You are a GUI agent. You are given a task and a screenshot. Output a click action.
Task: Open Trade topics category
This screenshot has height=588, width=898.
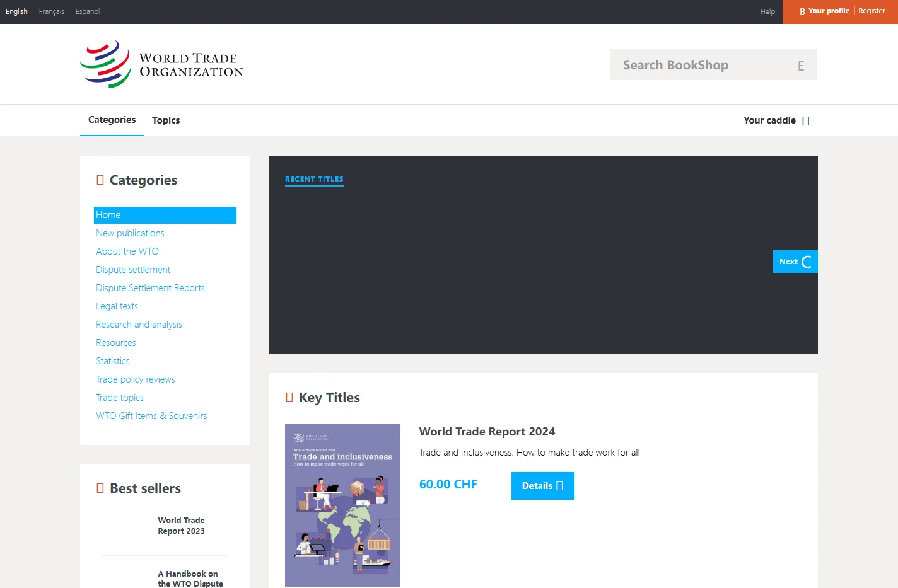[x=120, y=398]
